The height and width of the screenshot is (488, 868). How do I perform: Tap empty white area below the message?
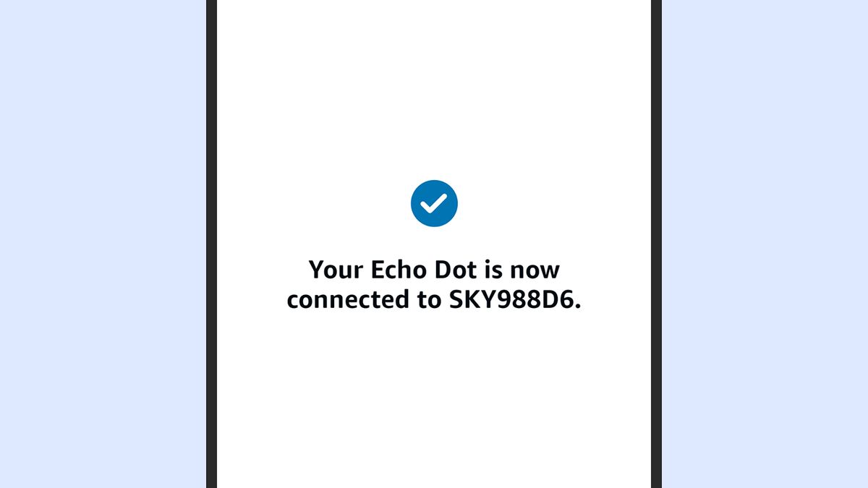click(434, 398)
